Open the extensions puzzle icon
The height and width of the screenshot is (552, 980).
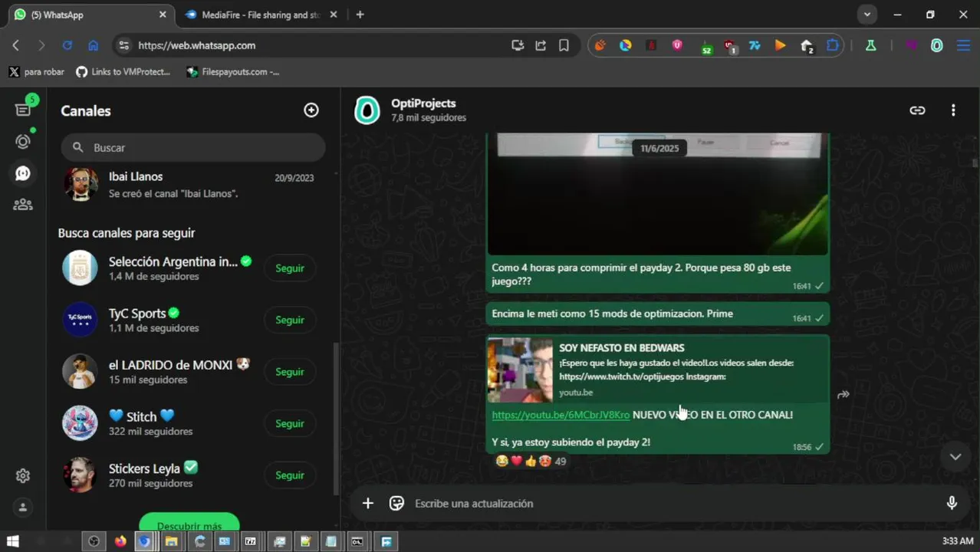832,45
